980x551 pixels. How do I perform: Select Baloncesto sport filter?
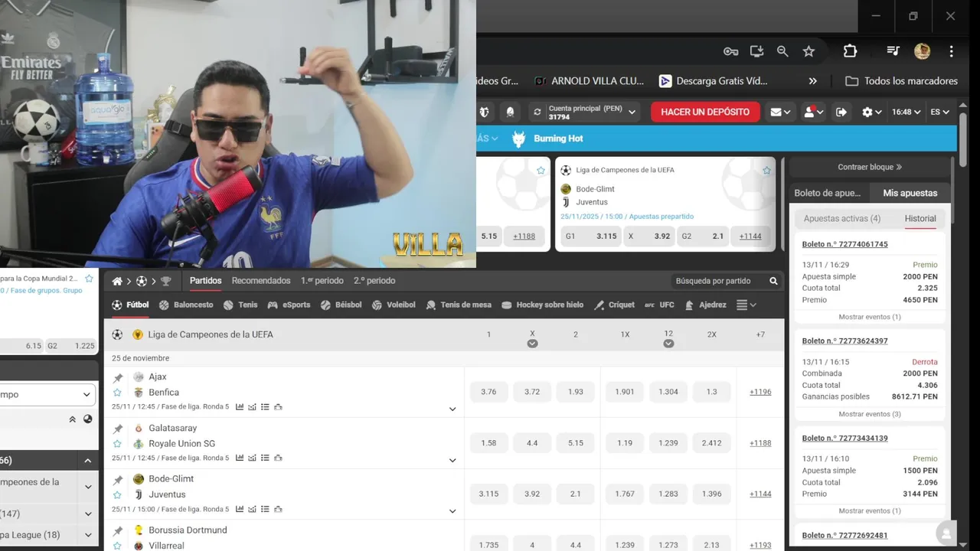click(x=186, y=305)
